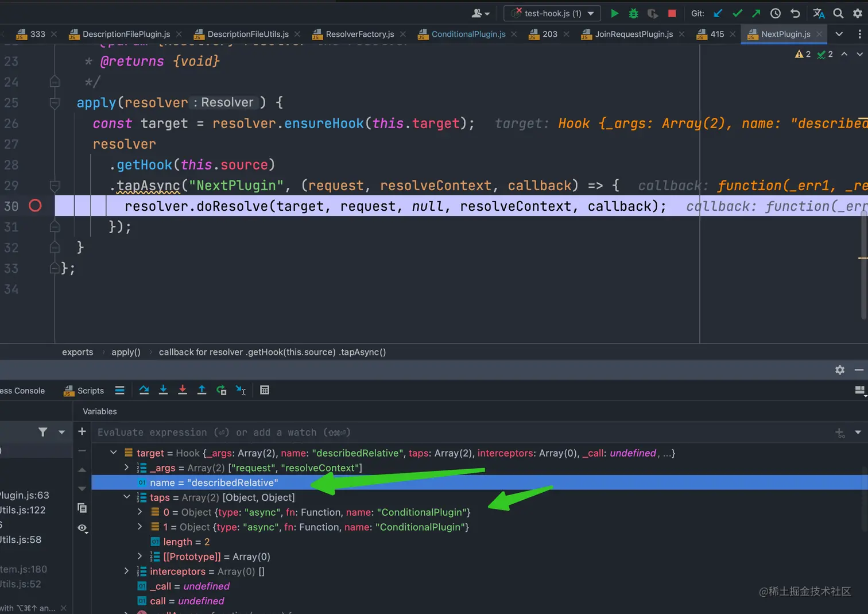Click Step Over in the debugger toolbar
This screenshot has width=868, height=614.
coord(144,391)
